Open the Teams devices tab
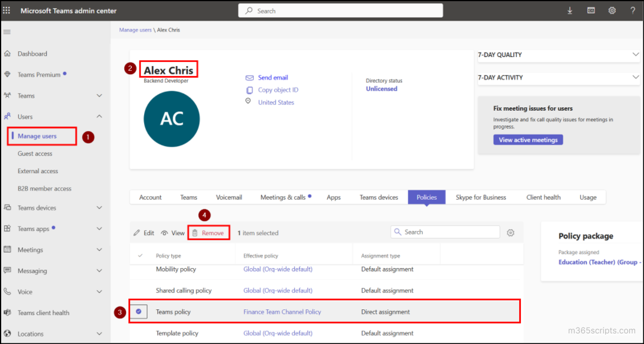The width and height of the screenshot is (644, 344). click(x=379, y=197)
